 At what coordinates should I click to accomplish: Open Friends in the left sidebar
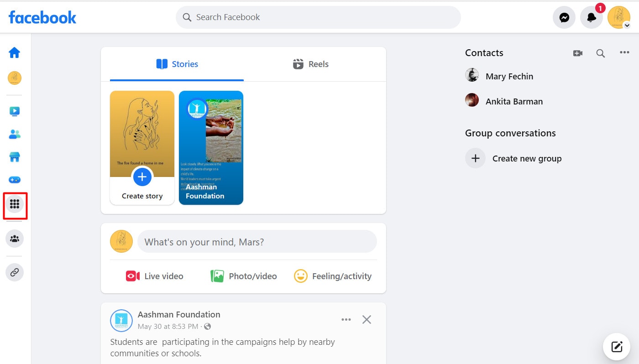[15, 134]
